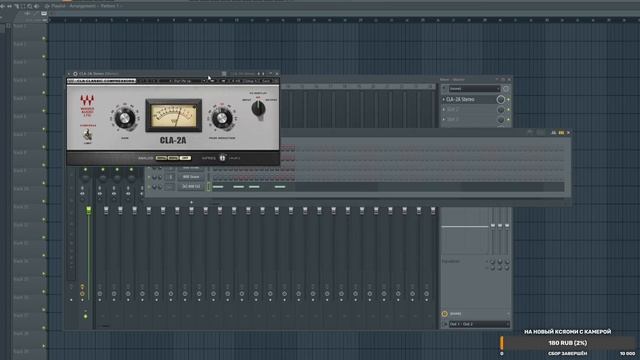The width and height of the screenshot is (640, 360).
Task: Expand the Slot 3 menu arrow
Action: pyautogui.click(x=444, y=120)
